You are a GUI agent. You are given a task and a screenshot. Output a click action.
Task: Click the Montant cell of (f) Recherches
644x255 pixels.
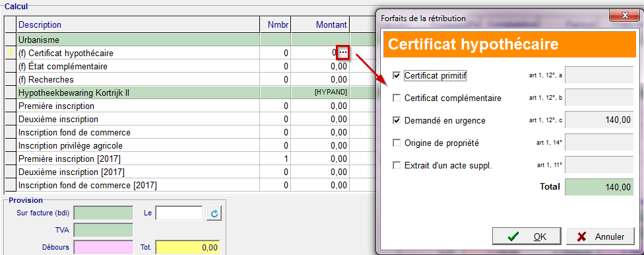[321, 79]
